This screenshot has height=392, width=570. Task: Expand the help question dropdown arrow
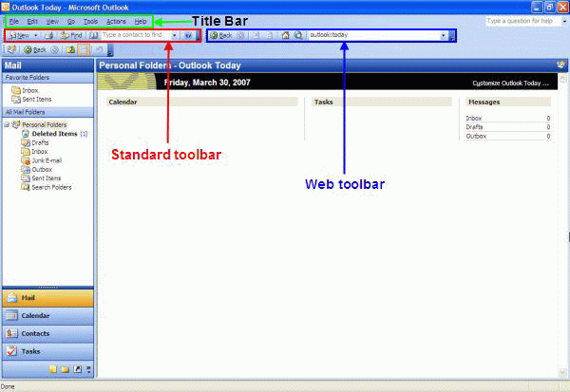coord(564,22)
